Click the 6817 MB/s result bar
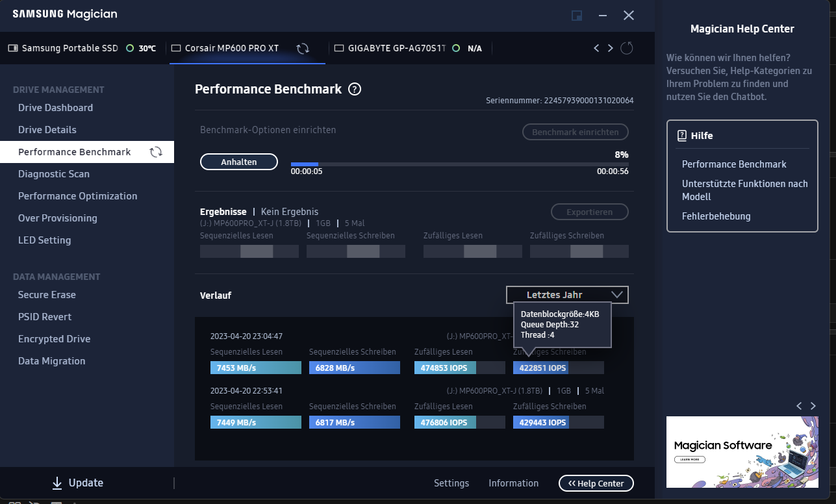 pos(355,422)
